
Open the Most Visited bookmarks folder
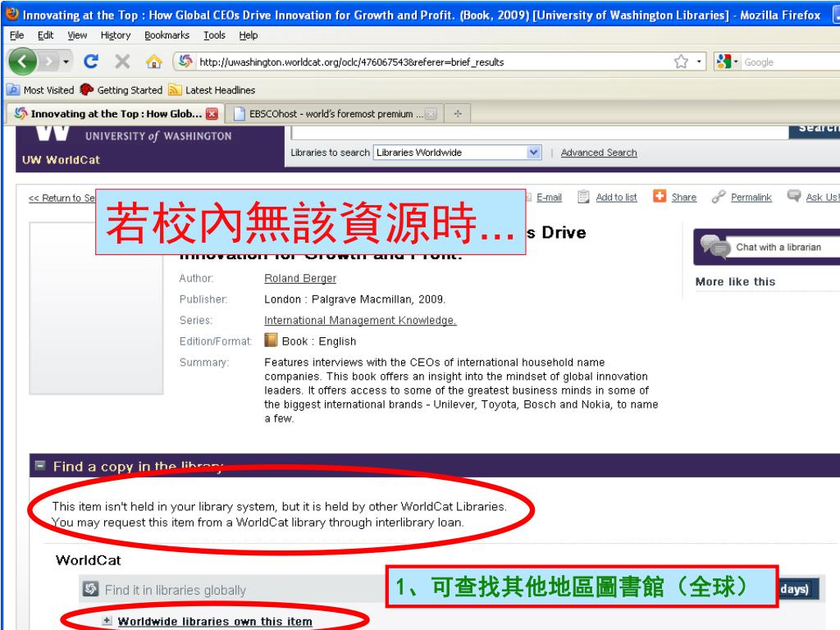(41, 90)
